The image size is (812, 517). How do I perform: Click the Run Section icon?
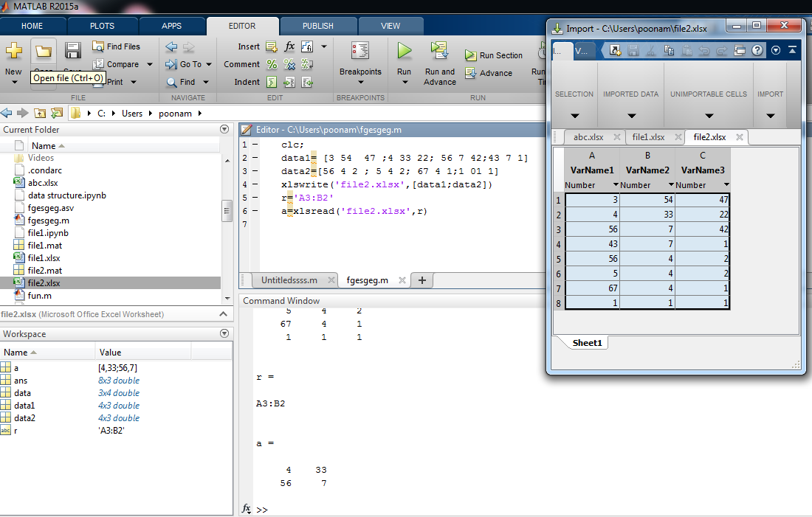click(470, 55)
